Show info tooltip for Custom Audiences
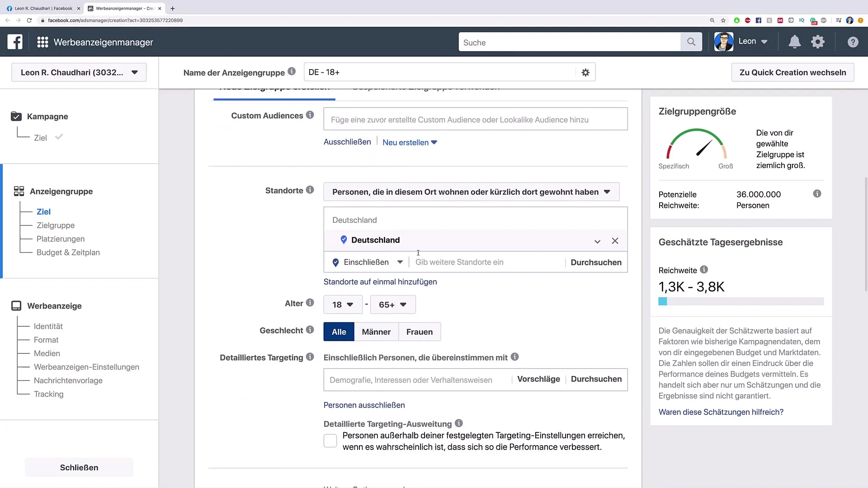The image size is (868, 488). pos(310,115)
